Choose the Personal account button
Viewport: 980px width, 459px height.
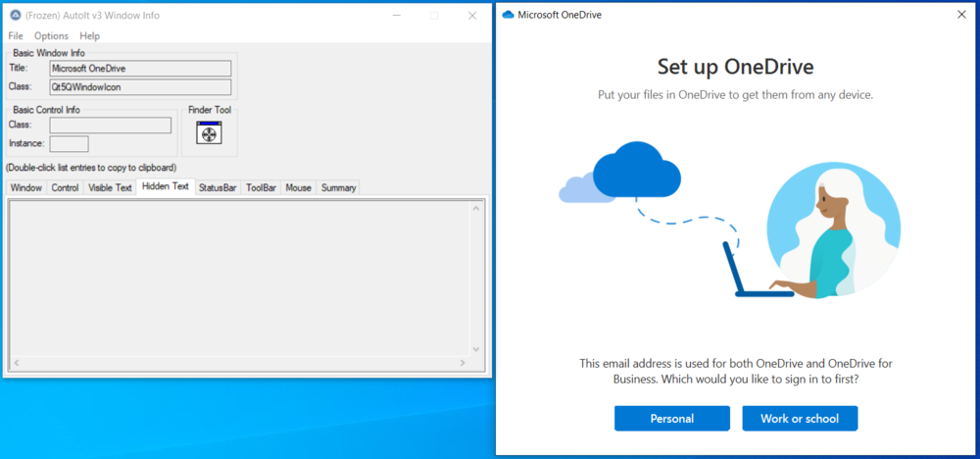click(672, 419)
